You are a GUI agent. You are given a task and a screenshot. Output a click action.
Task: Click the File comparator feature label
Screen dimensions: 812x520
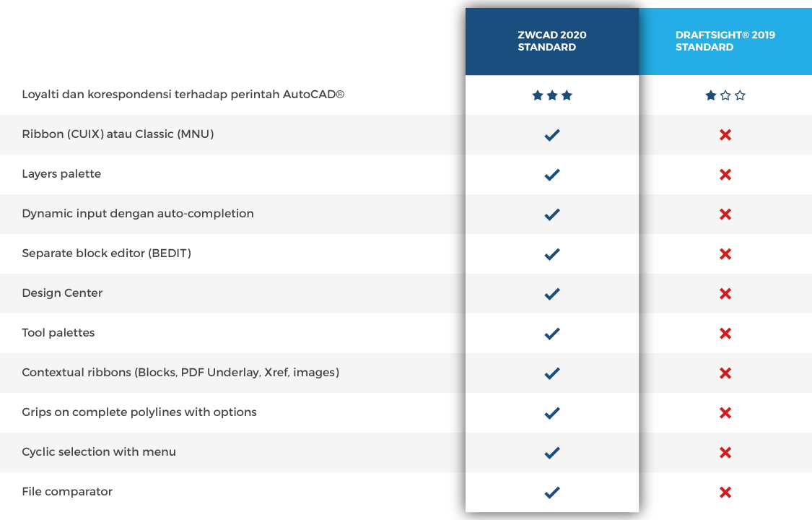(67, 492)
